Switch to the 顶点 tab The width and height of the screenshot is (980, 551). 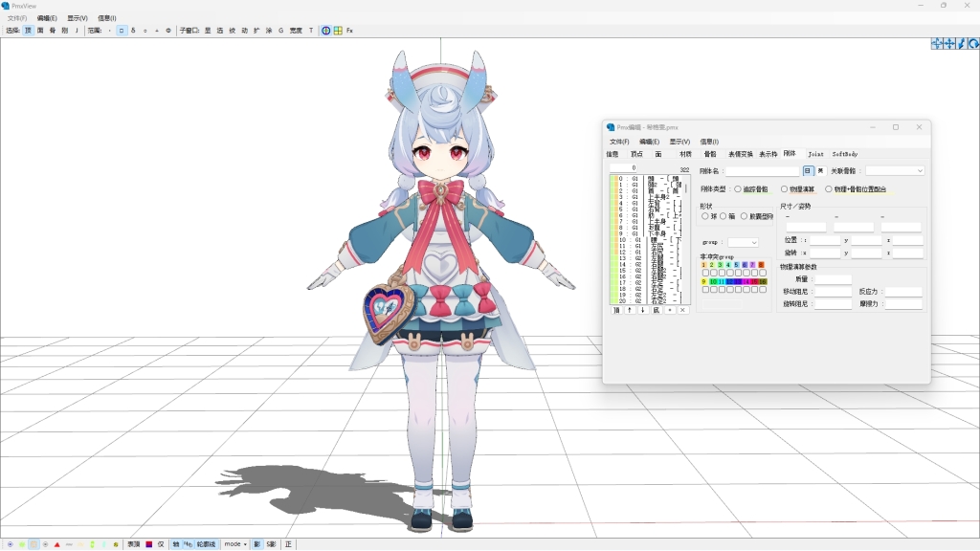[636, 154]
